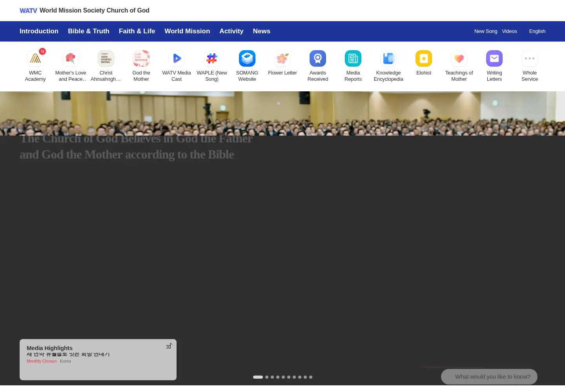Open the Media Reports icon
Image resolution: width=565 pixels, height=392 pixels.
pos(353,58)
